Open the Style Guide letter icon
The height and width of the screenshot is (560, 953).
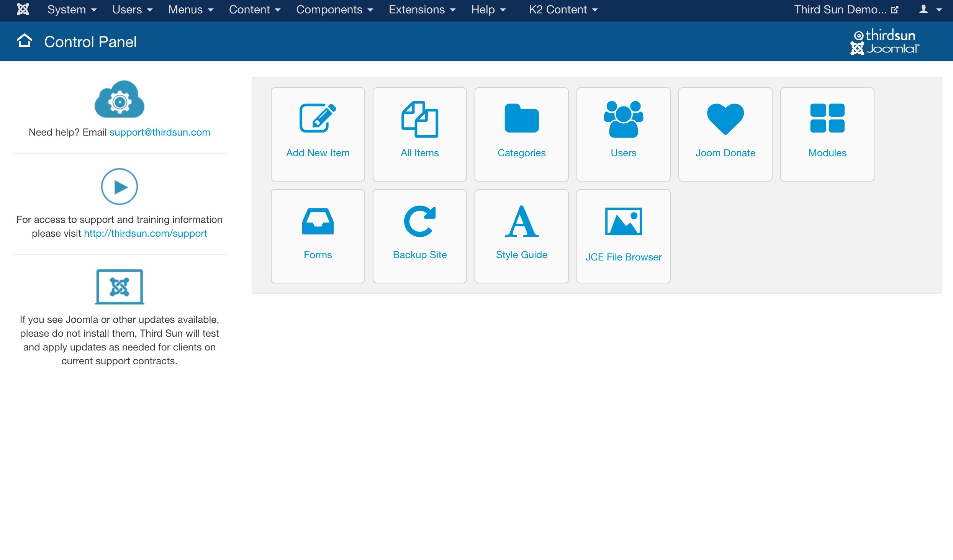[521, 221]
